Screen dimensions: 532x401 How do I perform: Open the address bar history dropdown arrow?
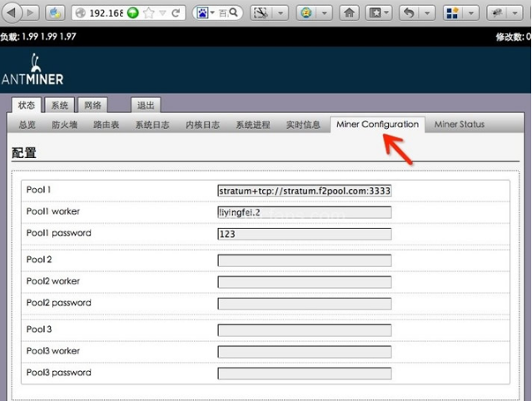162,13
